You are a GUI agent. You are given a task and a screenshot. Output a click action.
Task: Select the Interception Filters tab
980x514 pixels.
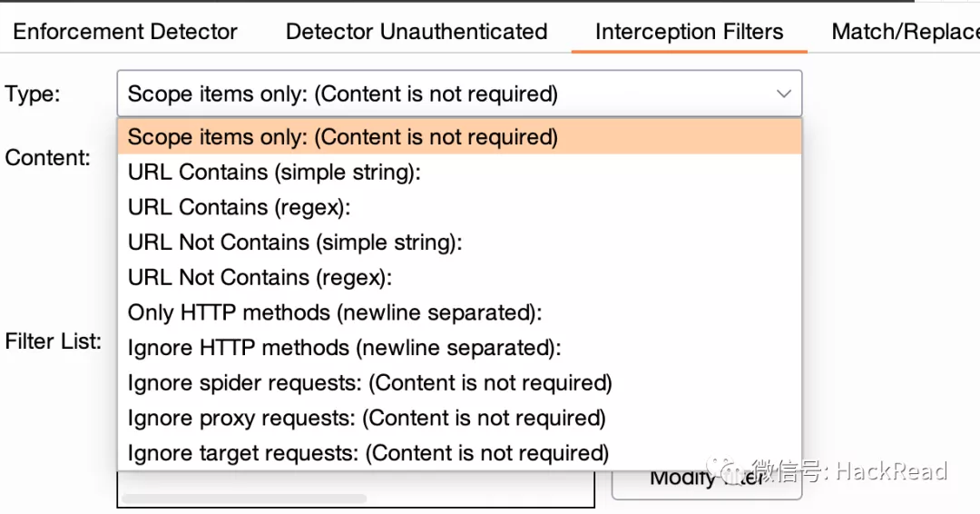pyautogui.click(x=689, y=32)
